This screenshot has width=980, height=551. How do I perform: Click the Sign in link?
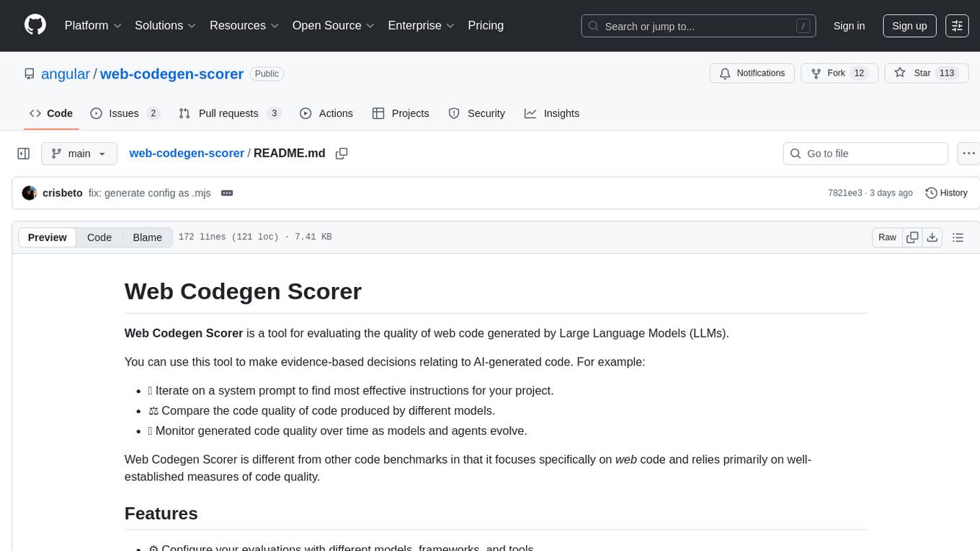(x=849, y=26)
